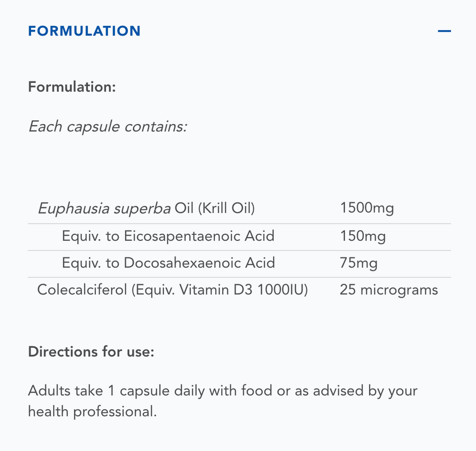The image size is (476, 451).
Task: Select the Docosahexaenoic Acid row label
Action: [x=168, y=263]
